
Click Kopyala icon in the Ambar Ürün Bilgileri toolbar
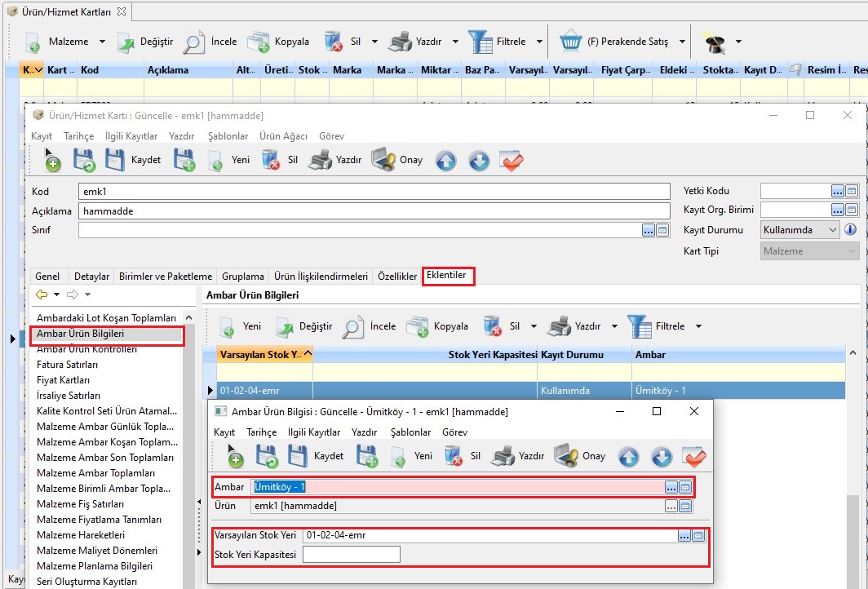coord(418,326)
